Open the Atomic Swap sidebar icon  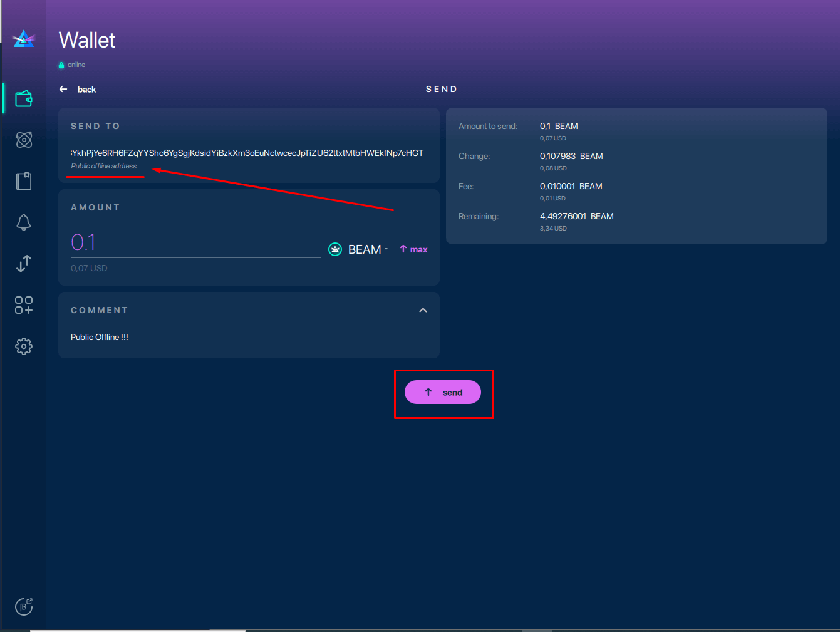click(x=24, y=140)
